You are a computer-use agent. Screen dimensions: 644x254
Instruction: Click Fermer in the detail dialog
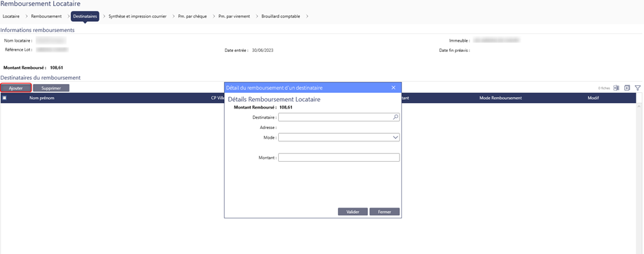click(x=384, y=212)
